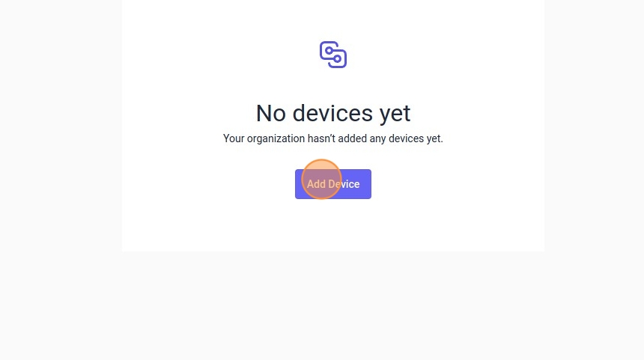Click the word 'Add' on the purple button
The image size is (644, 360).
point(316,184)
